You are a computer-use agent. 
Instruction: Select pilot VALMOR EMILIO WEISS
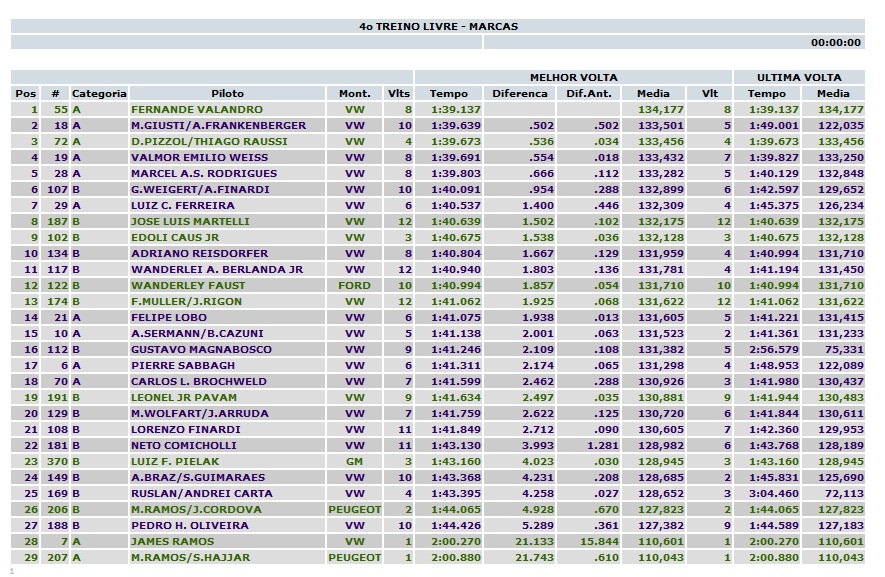pos(199,158)
